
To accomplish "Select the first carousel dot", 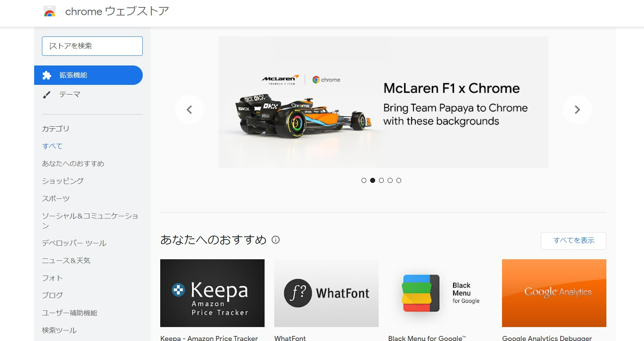I will click(x=364, y=180).
